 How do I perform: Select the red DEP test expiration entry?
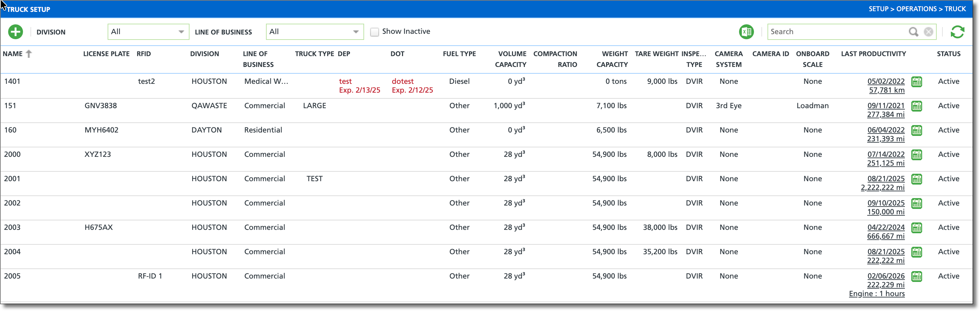point(359,86)
